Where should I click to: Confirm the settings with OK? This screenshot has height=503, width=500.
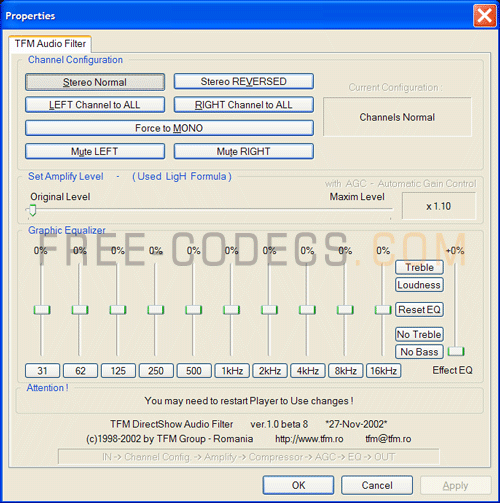coord(298,485)
